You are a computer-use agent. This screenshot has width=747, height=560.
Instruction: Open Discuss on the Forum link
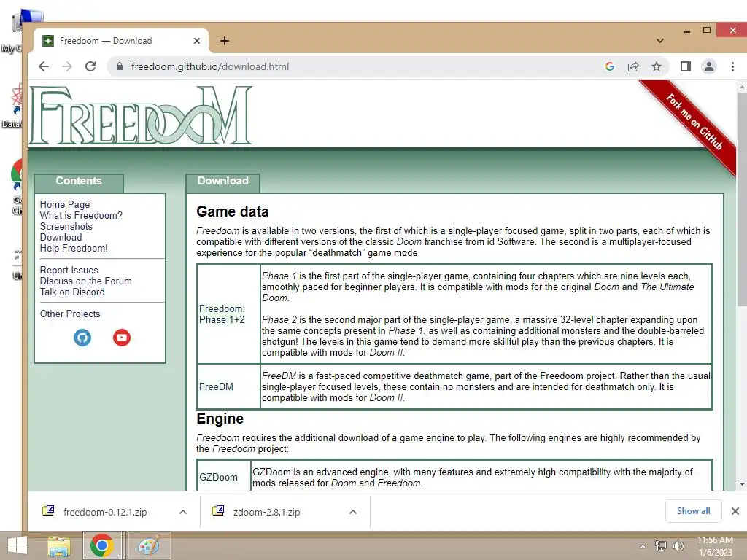coord(86,281)
